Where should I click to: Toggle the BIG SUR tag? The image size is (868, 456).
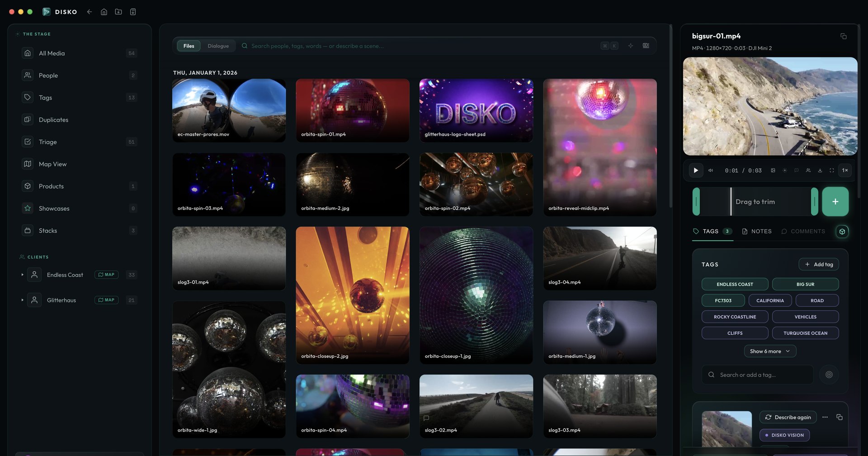coord(805,284)
